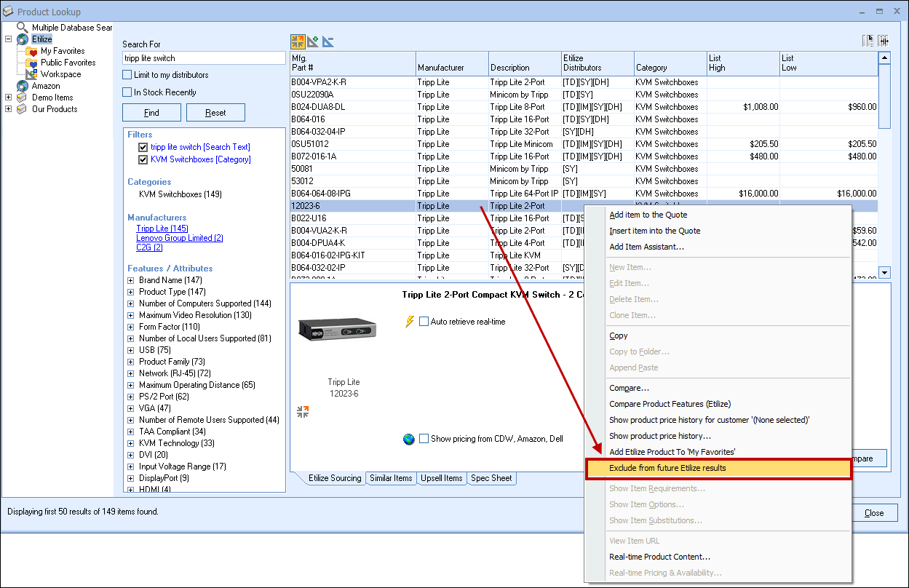Expand the Brand Name attribute group
This screenshot has height=588, width=909.
[x=131, y=280]
